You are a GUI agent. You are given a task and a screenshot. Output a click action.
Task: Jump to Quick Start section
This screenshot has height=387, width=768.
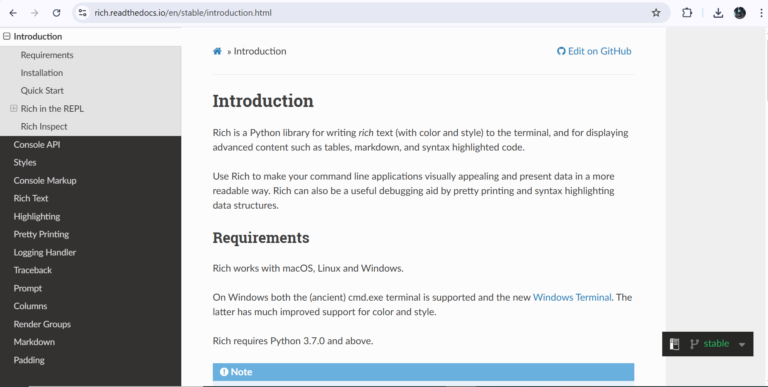click(42, 91)
